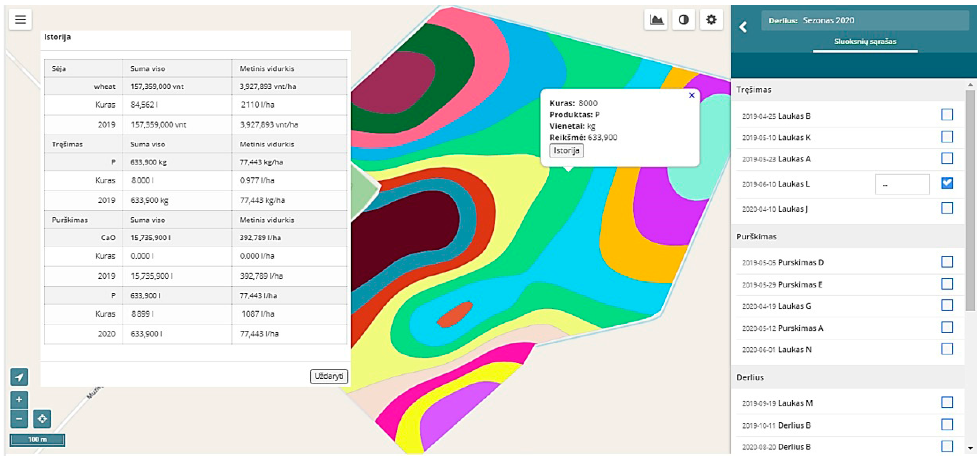Close the Kuras info popup

692,95
